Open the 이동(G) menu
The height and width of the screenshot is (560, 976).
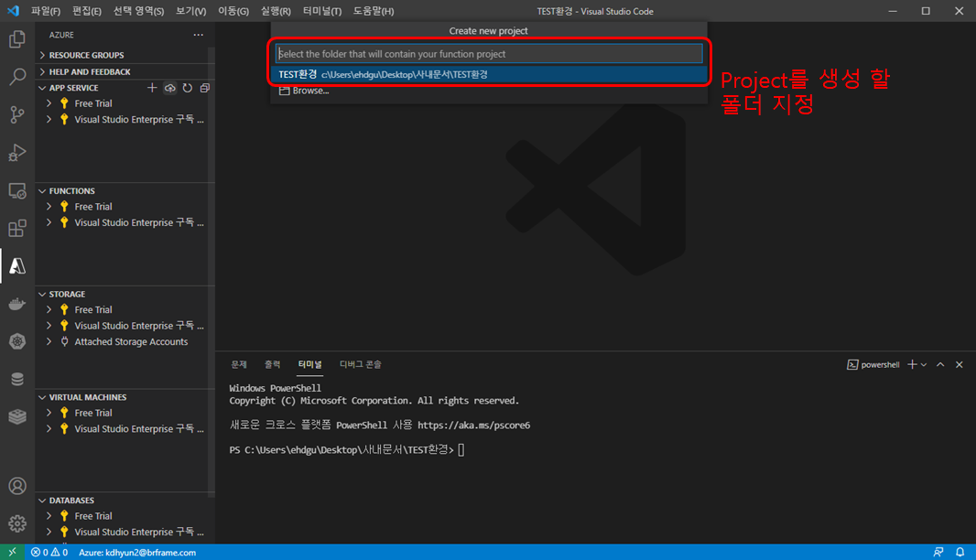click(233, 11)
